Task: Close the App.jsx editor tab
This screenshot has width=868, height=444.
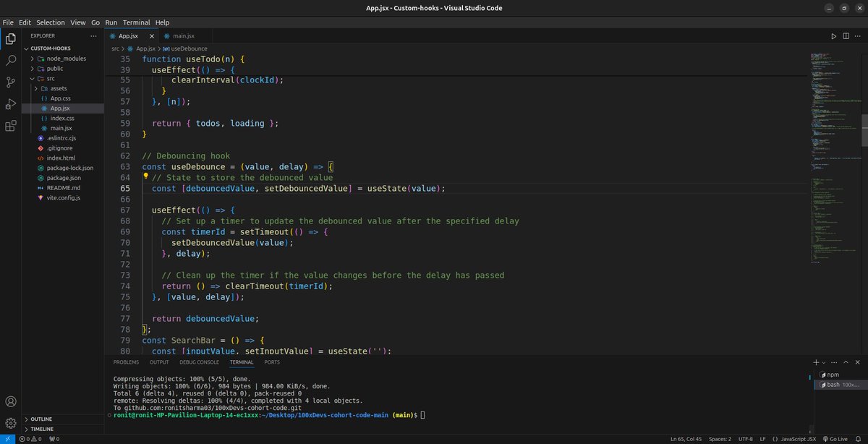Action: [x=152, y=35]
